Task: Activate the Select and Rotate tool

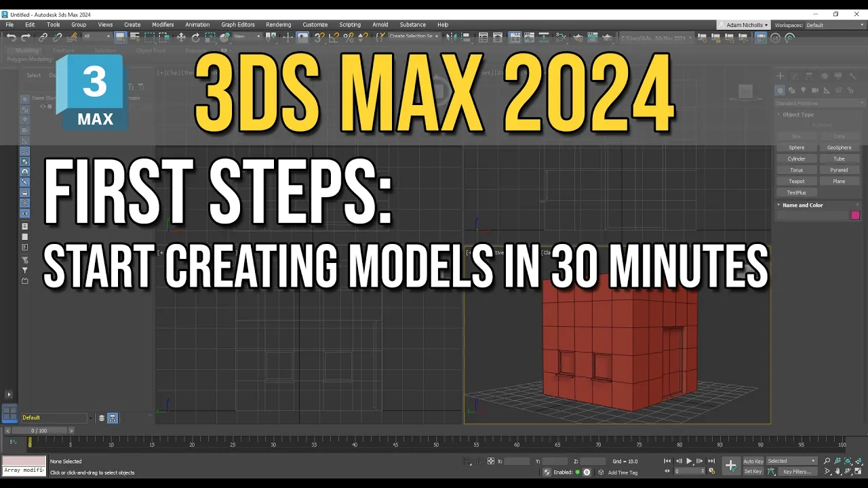Action: (195, 37)
